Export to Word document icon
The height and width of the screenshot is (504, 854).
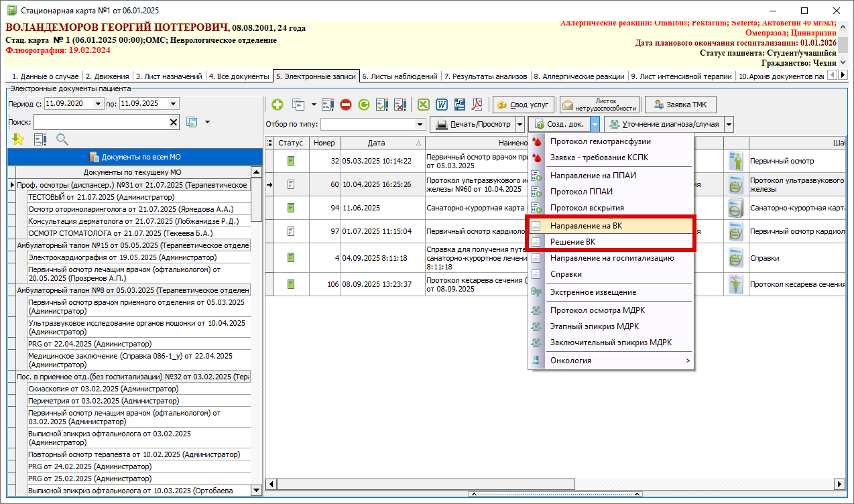(442, 105)
